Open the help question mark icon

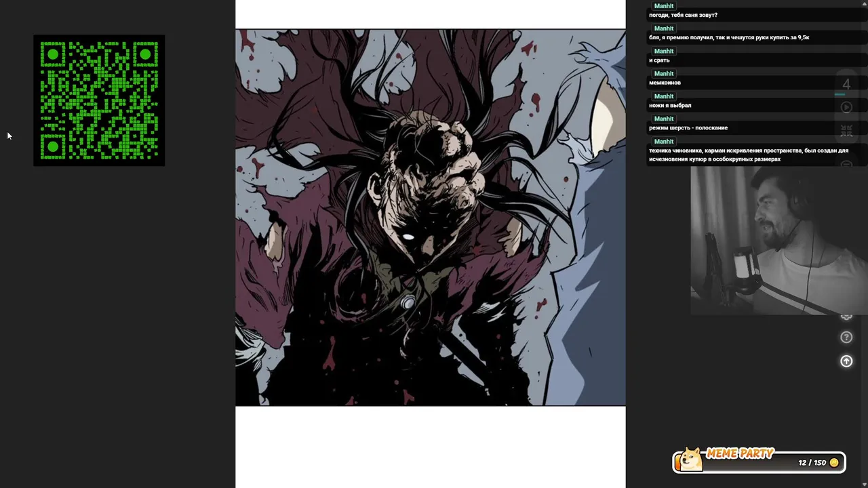tap(846, 337)
